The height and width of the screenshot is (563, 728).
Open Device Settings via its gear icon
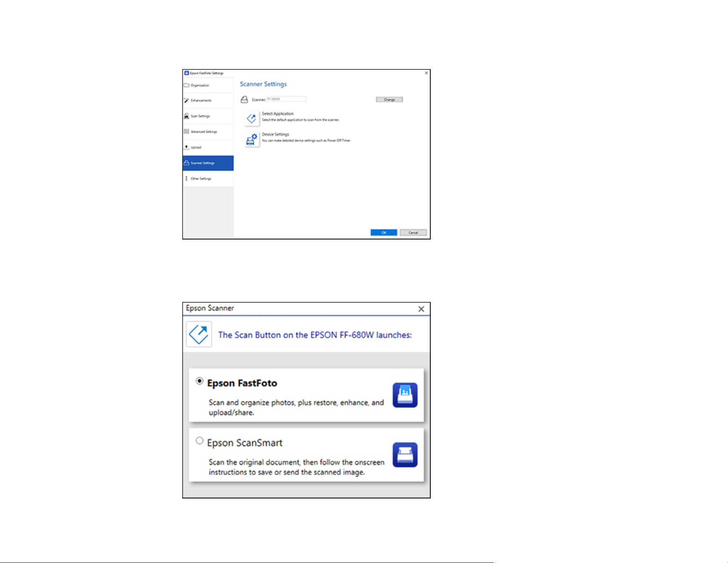[x=251, y=139]
